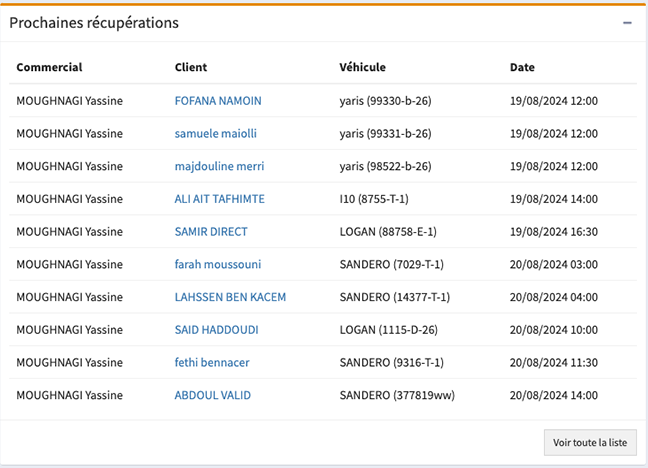Select the I10 (8755-T-1) vehicle cell

click(374, 199)
